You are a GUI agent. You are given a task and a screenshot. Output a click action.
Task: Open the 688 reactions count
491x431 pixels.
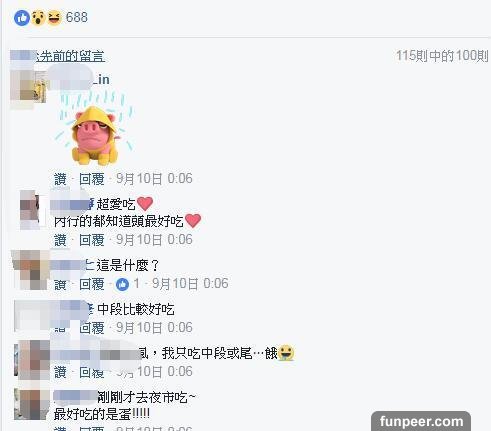pos(77,17)
